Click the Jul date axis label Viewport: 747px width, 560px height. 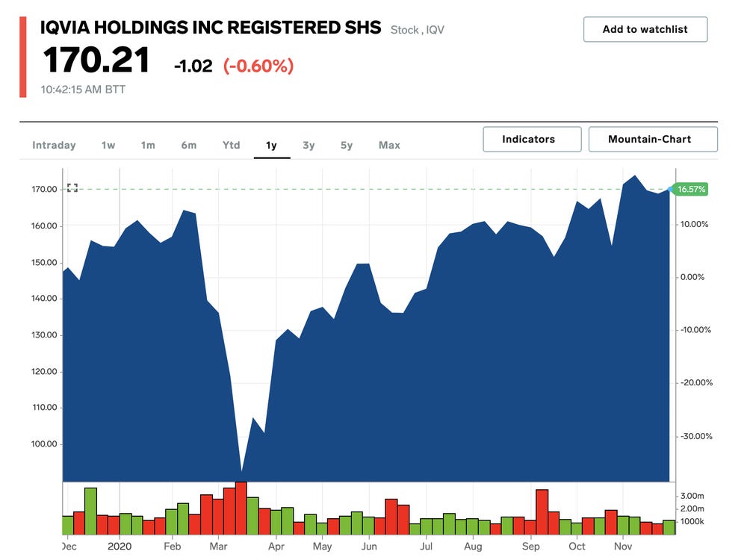(x=426, y=547)
